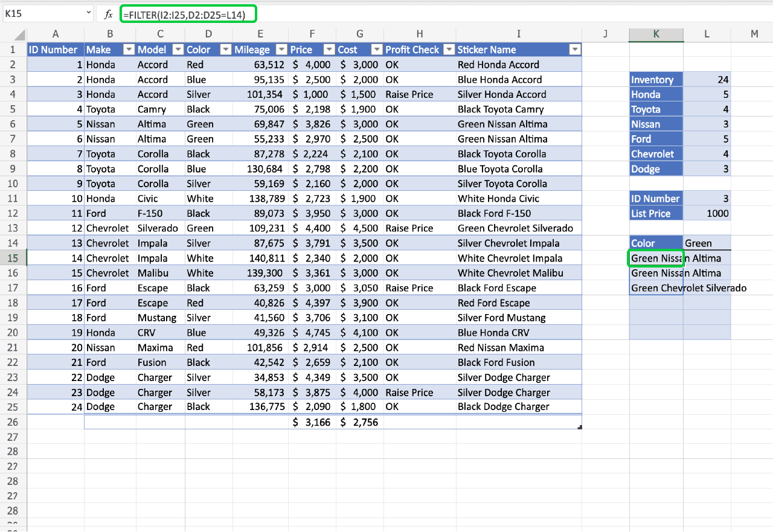The height and width of the screenshot is (532, 773).
Task: Open the Mileage column filter dropdown
Action: (281, 50)
